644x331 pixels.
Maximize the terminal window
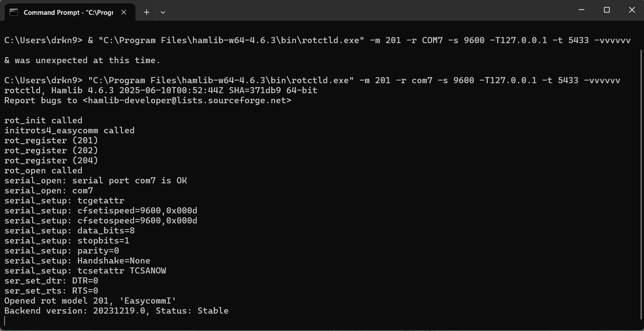(607, 10)
